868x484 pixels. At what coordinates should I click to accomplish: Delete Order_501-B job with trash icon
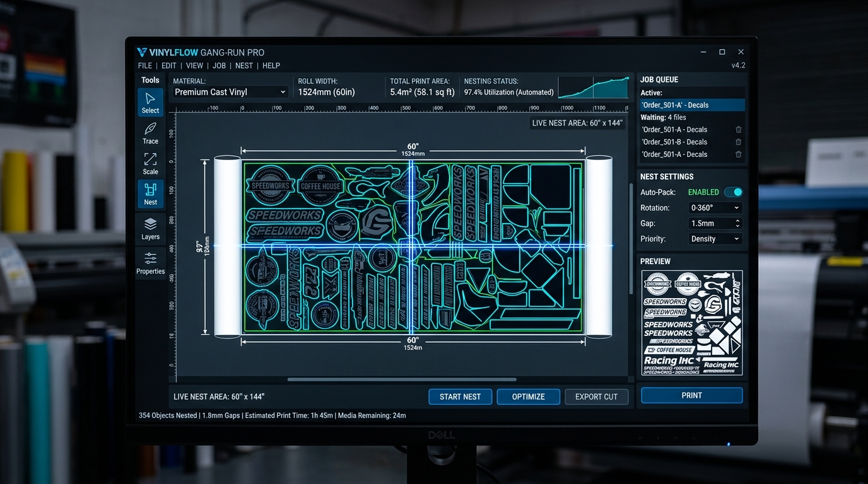(x=738, y=142)
